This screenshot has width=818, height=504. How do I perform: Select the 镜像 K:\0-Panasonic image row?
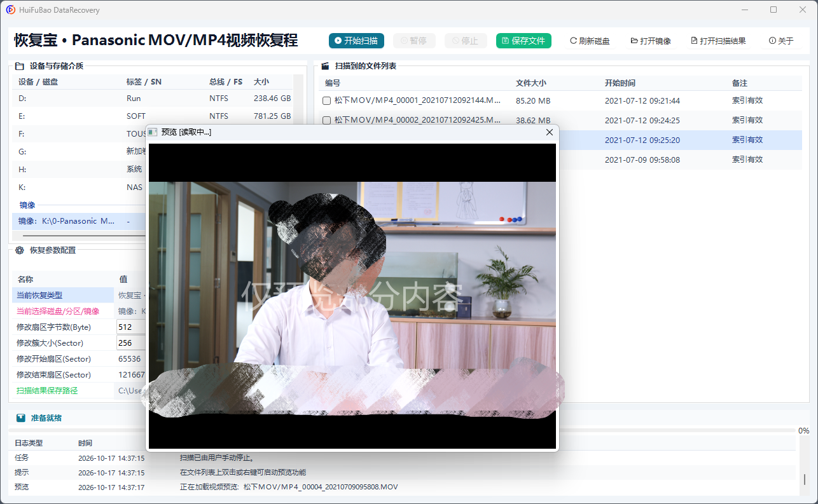(x=79, y=221)
